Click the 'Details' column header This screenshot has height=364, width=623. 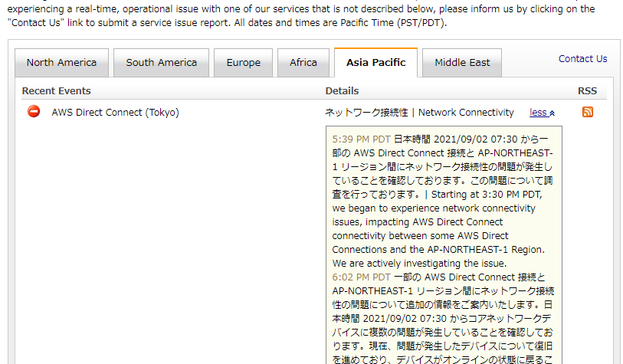tap(342, 91)
